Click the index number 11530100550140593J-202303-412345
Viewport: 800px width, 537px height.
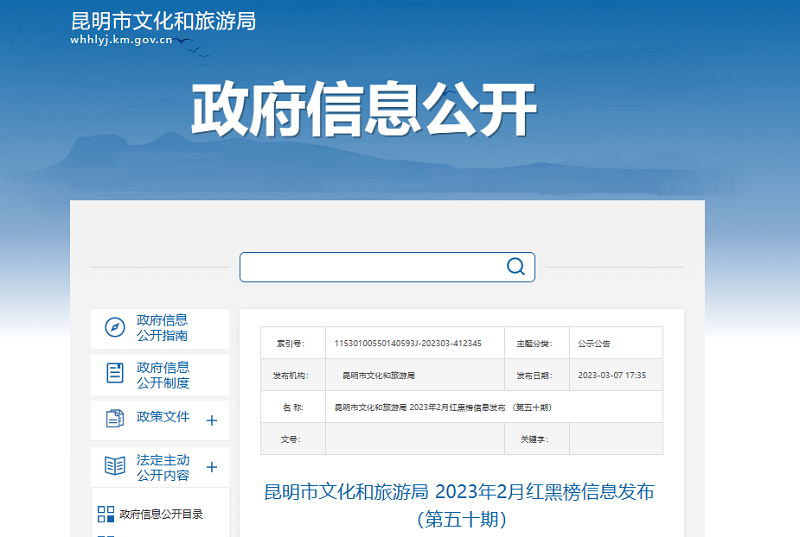pos(408,343)
